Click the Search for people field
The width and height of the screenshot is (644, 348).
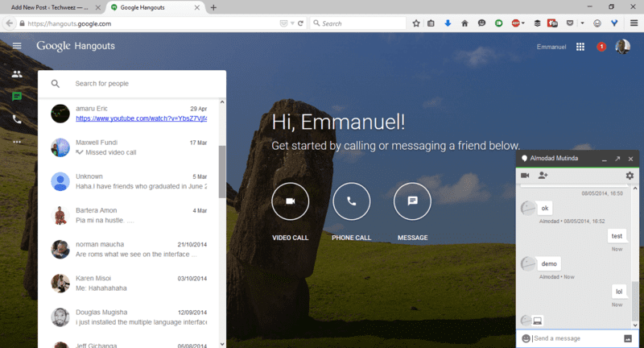pyautogui.click(x=132, y=84)
